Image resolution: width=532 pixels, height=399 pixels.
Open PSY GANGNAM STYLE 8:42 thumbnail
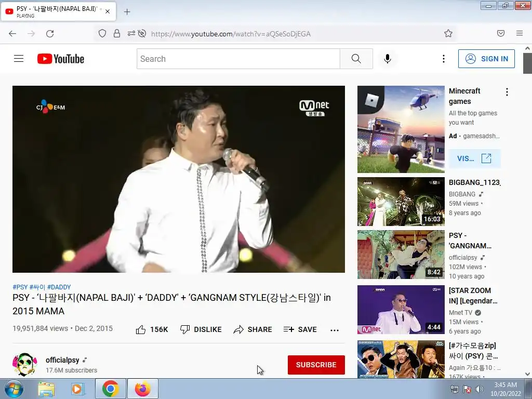tap(401, 255)
